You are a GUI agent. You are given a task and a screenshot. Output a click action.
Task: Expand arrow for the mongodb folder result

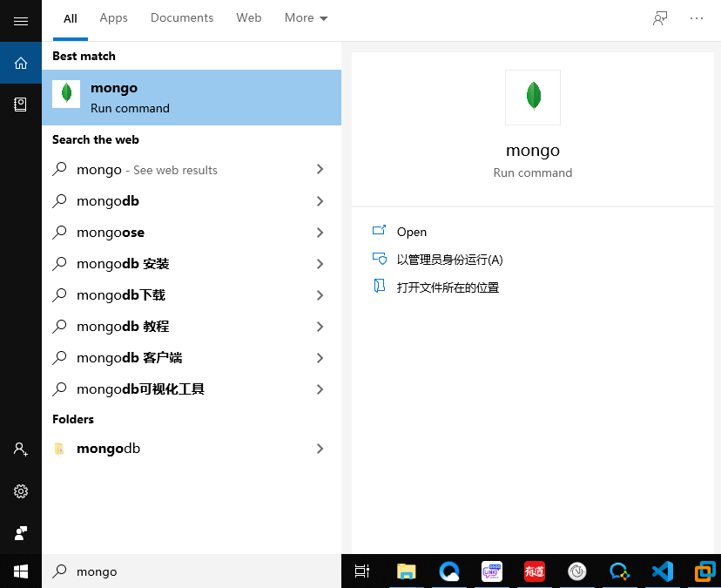(x=320, y=449)
